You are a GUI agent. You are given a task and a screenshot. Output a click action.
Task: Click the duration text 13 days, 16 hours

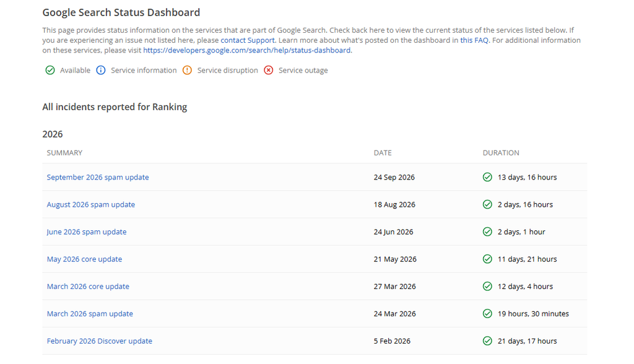pyautogui.click(x=528, y=177)
